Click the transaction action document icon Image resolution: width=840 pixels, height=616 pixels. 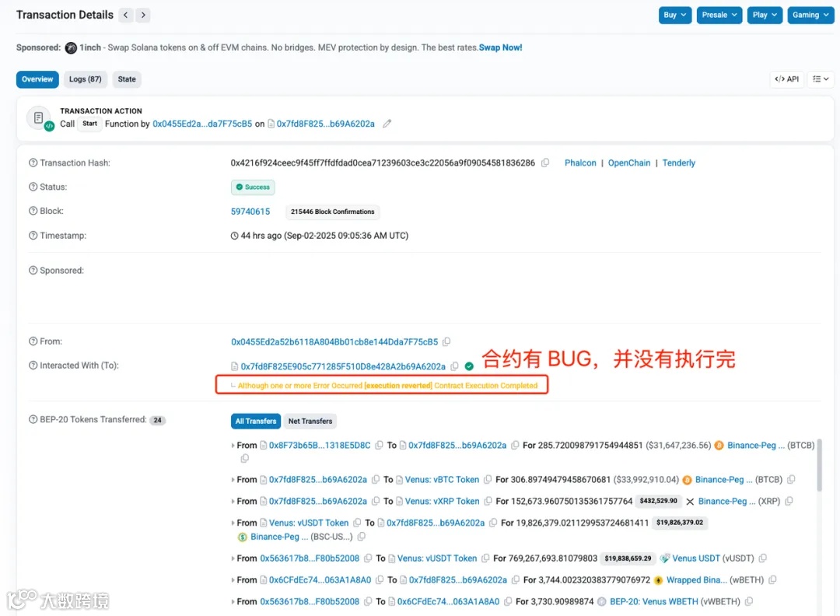(x=39, y=118)
